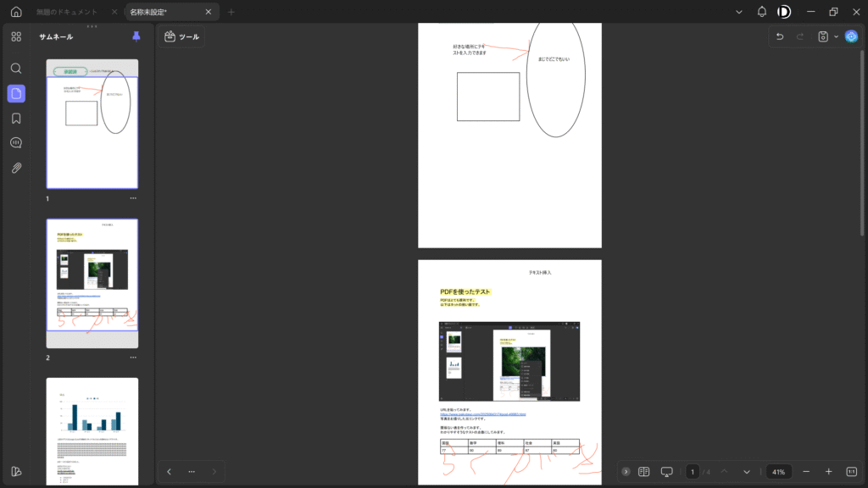
Task: Expand the save options dropdown arrow
Action: coord(837,36)
